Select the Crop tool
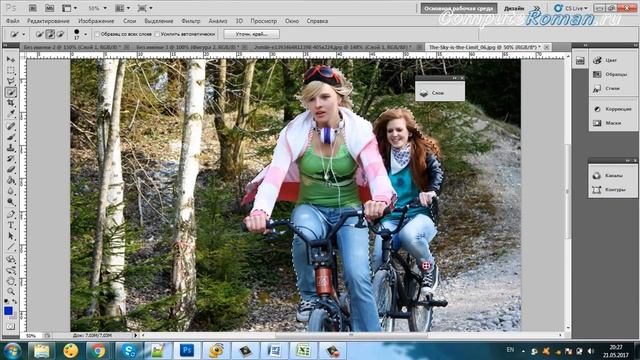The width and height of the screenshot is (640, 360). [11, 103]
